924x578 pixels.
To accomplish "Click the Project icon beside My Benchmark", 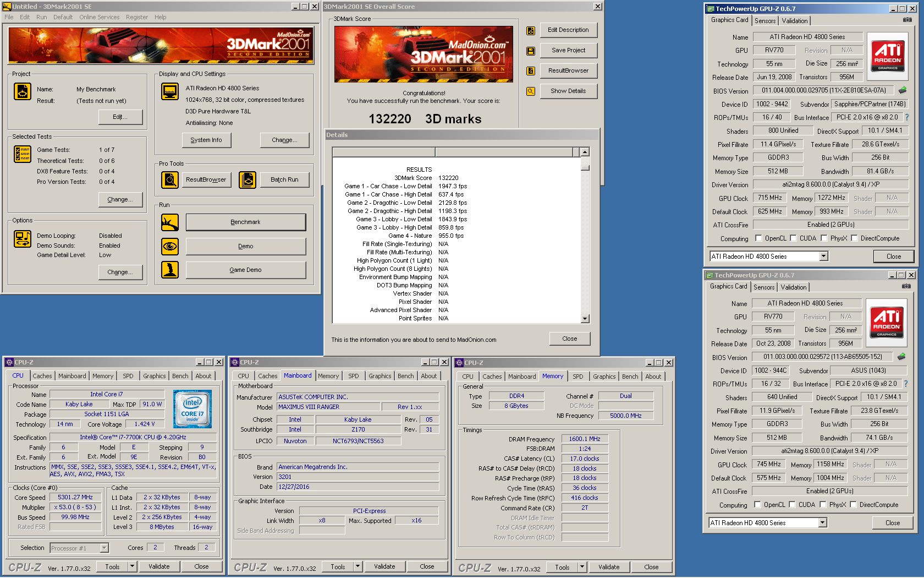I will 23,91.
